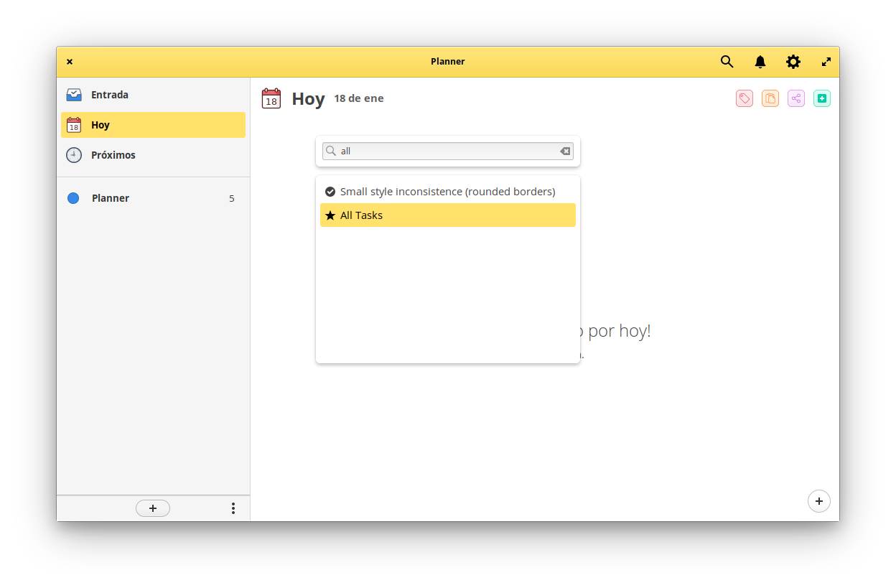
Task: Click magnifier icon inside search field
Action: pos(331,151)
